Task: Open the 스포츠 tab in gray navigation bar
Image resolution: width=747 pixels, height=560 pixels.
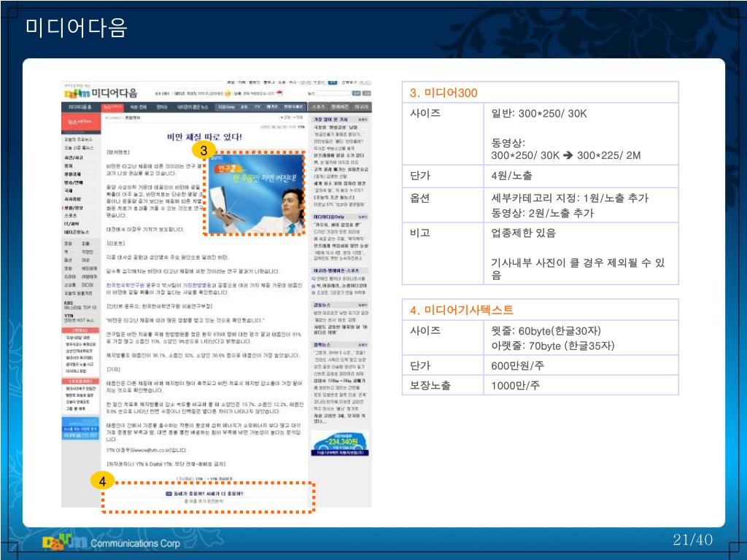Action: coord(318,107)
